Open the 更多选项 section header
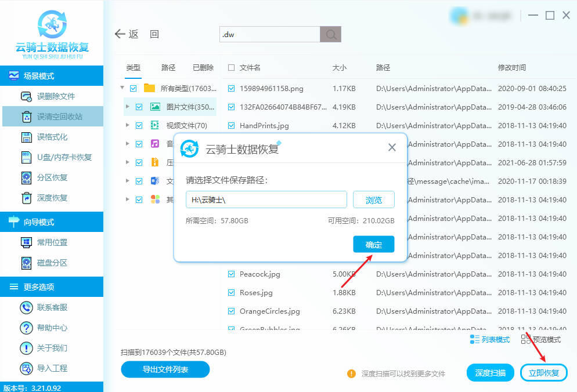This screenshot has width=577, height=392. point(52,287)
